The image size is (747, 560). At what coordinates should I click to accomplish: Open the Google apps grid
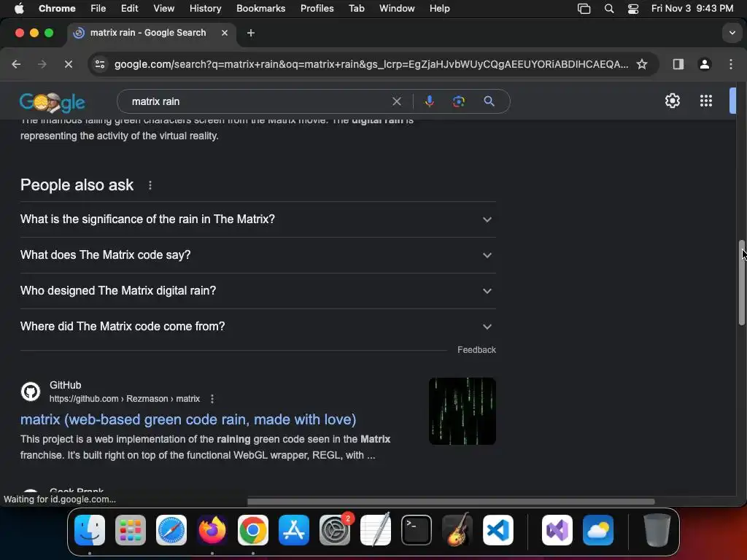pos(705,101)
